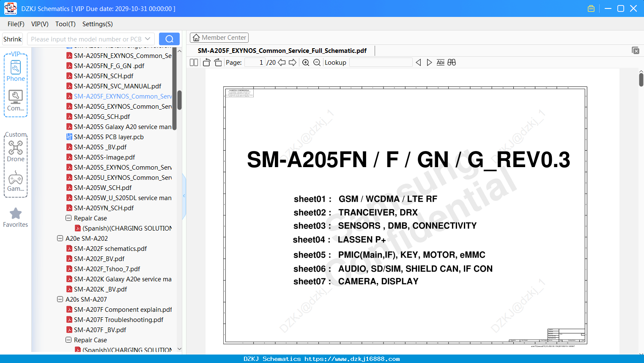Open the Member Center
Viewport: 644px width, 363px height.
click(219, 38)
